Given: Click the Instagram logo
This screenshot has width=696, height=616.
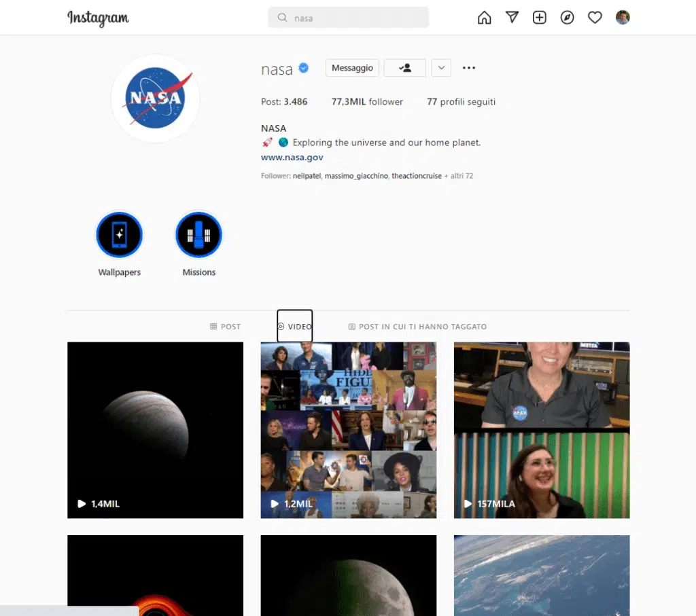Looking at the screenshot, I should pyautogui.click(x=98, y=18).
